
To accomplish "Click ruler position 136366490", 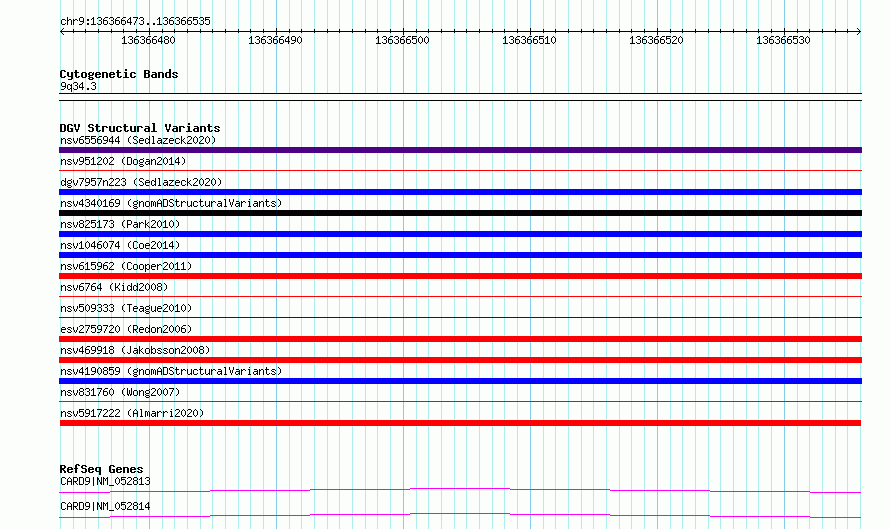I will 275,40.
